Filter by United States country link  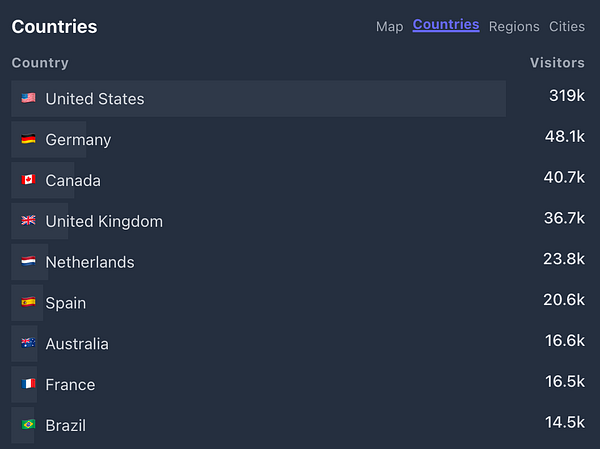tap(95, 99)
